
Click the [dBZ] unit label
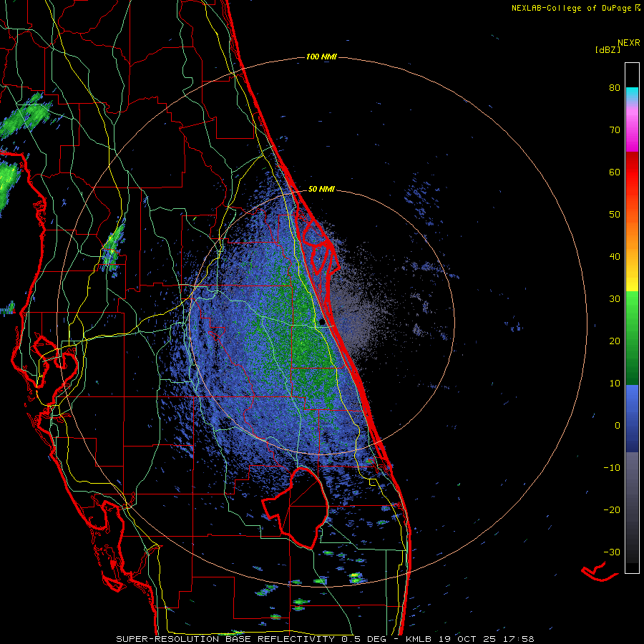click(608, 49)
